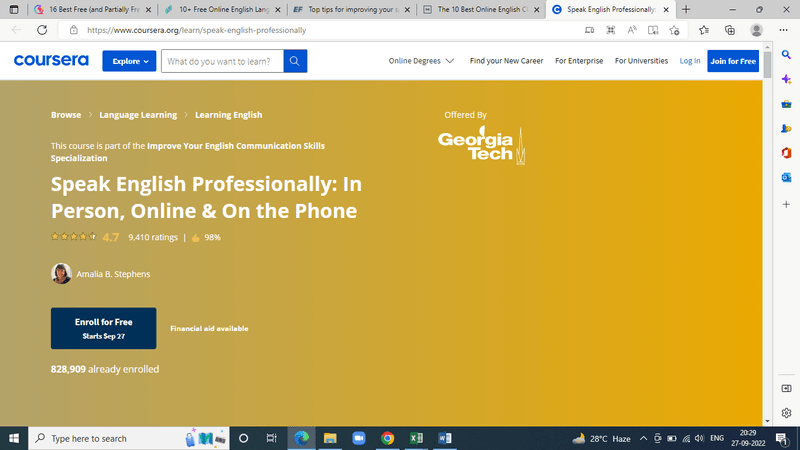Image resolution: width=800 pixels, height=450 pixels.
Task: Open the Collections icon
Action: tap(730, 30)
